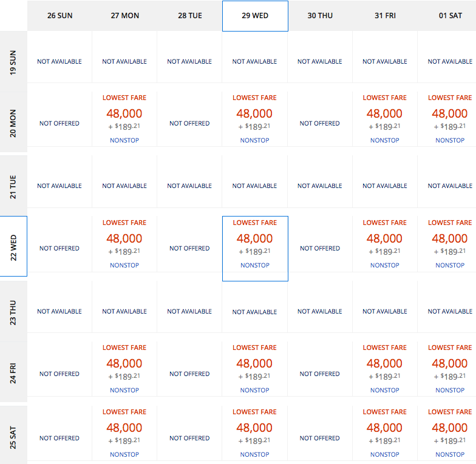This screenshot has height=464, width=476.
Task: Pick 48,000 fare in 20 MON row, 27 MON column
Action: click(124, 113)
